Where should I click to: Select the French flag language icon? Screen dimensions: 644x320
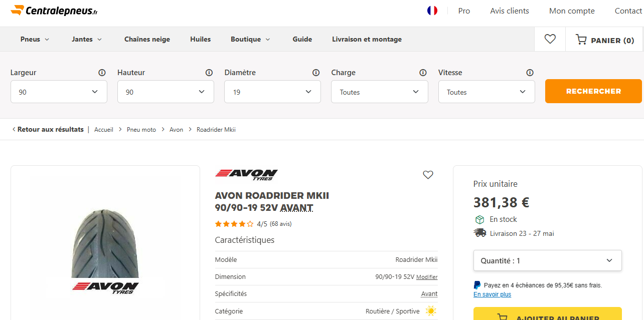pyautogui.click(x=432, y=11)
